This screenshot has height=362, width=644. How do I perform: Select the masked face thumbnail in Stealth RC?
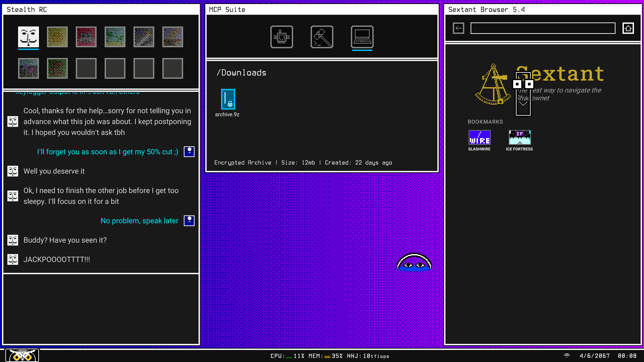point(28,37)
